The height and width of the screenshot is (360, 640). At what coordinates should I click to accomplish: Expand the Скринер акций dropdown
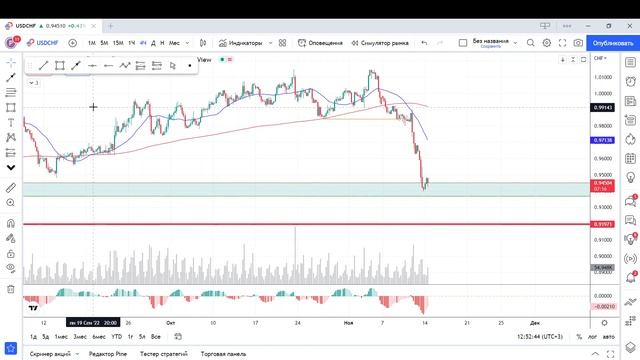(77, 354)
